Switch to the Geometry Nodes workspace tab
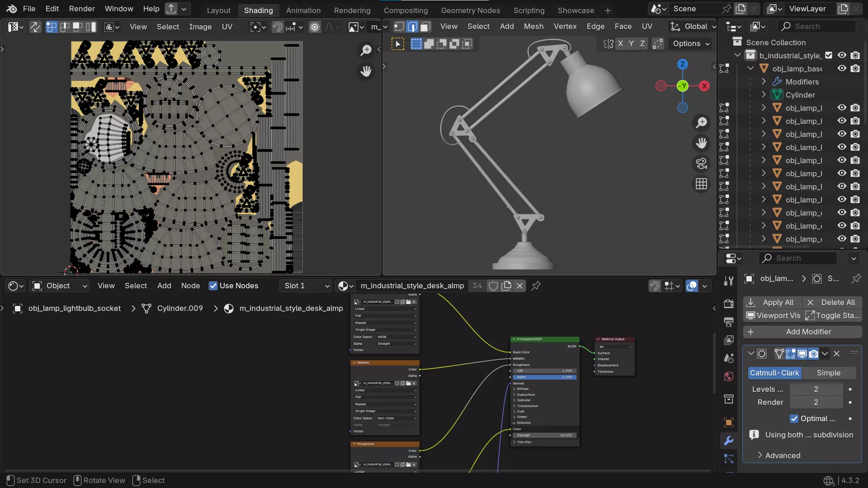 tap(470, 10)
